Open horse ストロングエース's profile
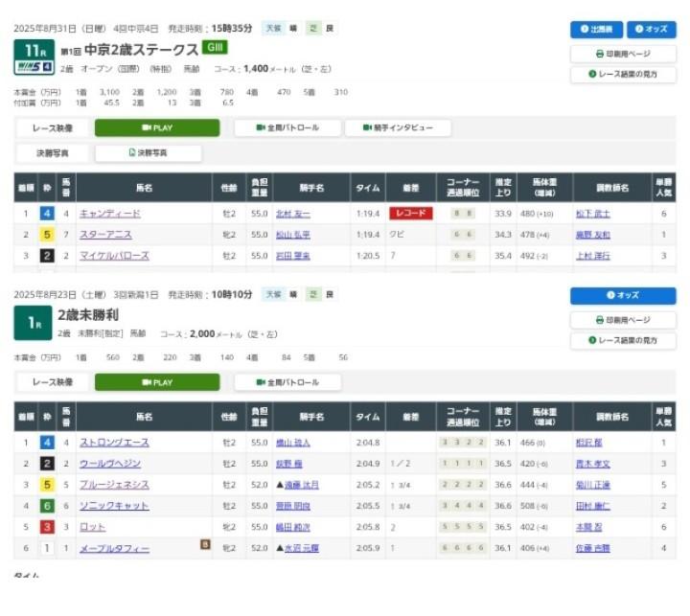The image size is (690, 616). pos(114,443)
